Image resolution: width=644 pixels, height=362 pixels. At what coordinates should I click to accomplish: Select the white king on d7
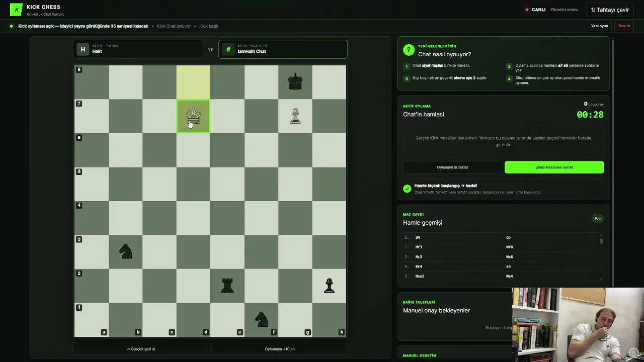click(193, 116)
